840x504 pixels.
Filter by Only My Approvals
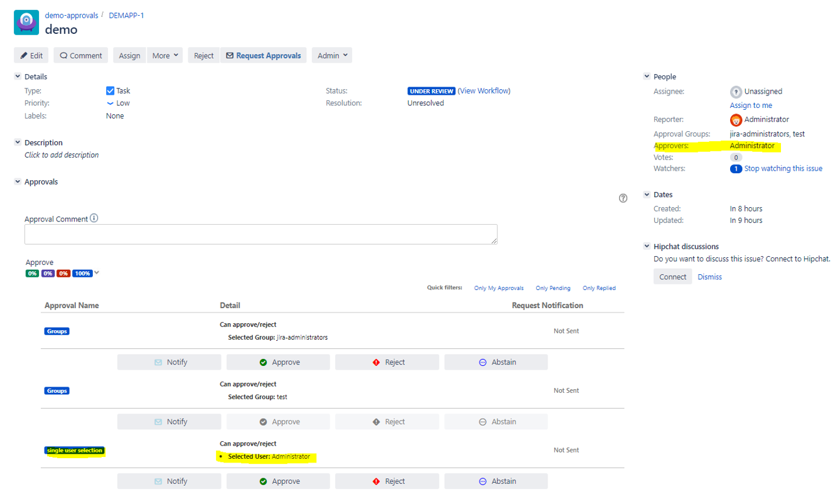click(498, 288)
